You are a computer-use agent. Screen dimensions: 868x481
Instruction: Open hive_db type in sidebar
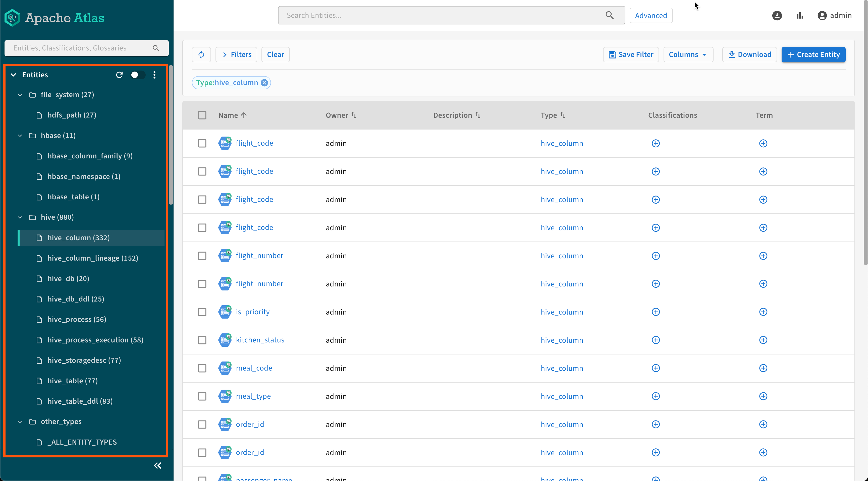(x=68, y=279)
